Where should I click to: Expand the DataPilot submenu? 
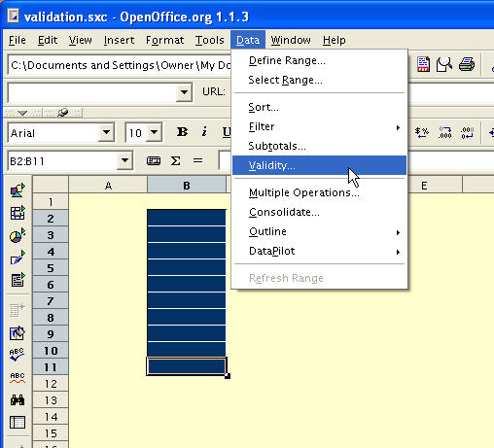click(319, 251)
